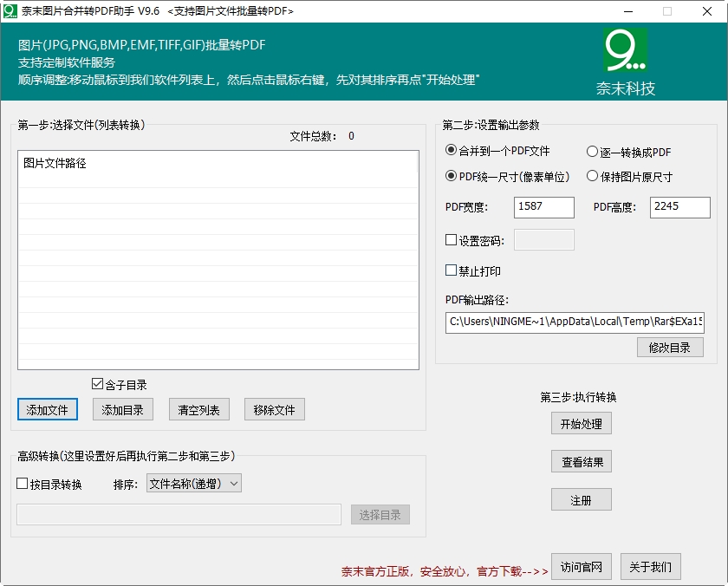This screenshot has height=586, width=728.
Task: Click the Naimo 9 logo in the header
Action: point(625,51)
